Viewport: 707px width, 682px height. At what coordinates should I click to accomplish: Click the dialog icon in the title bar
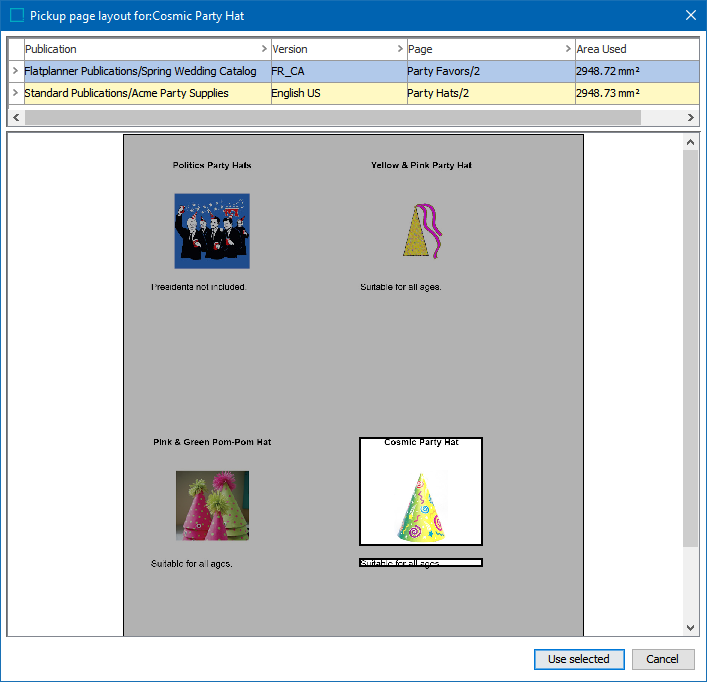17,16
